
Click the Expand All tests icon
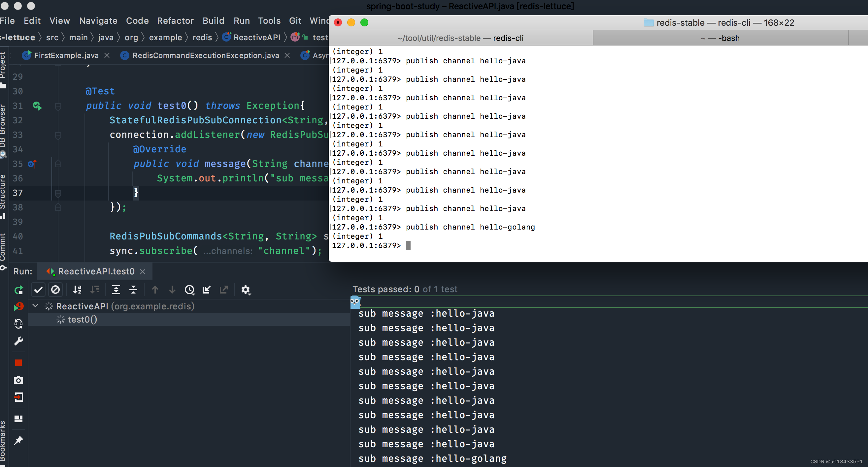(116, 290)
